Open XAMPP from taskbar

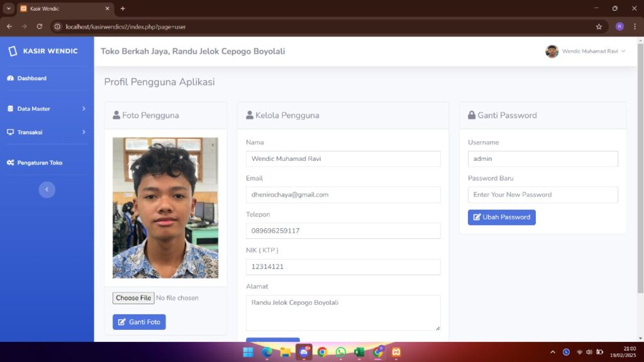pyautogui.click(x=396, y=352)
